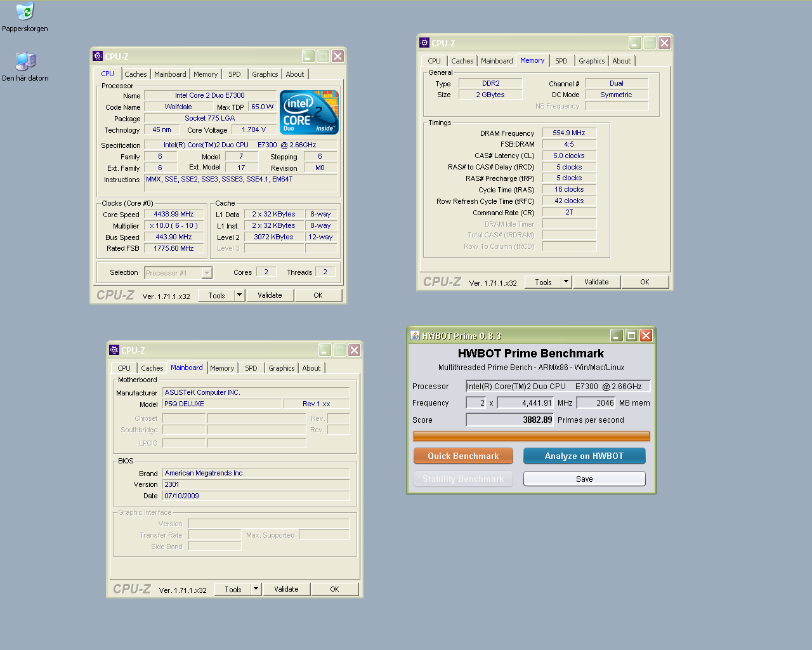
Task: Click the Score field showing 3882.89
Action: pos(509,420)
